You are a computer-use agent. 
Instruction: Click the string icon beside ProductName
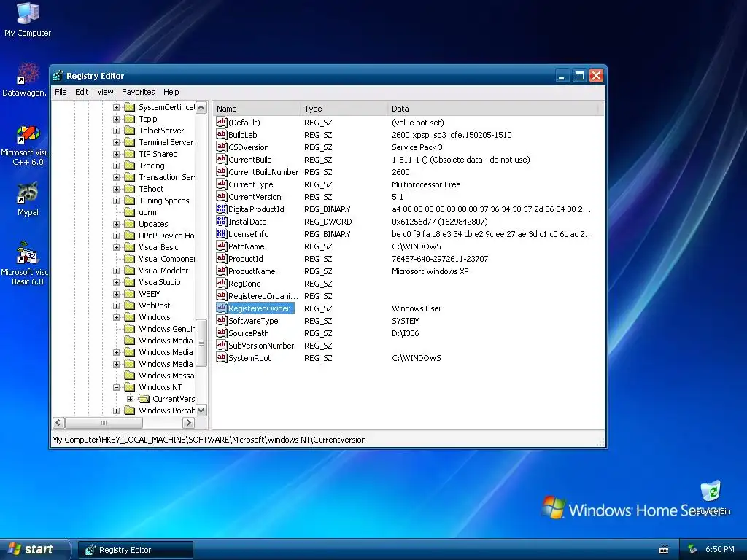coord(222,271)
